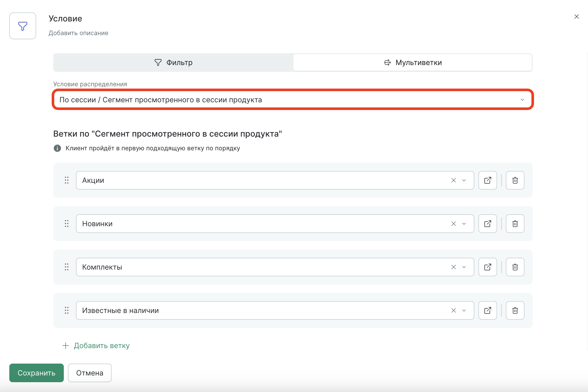Viewport: 588px width, 392px height.
Task: Grab drag handle of Известные в наличии branch
Action: coord(67,310)
